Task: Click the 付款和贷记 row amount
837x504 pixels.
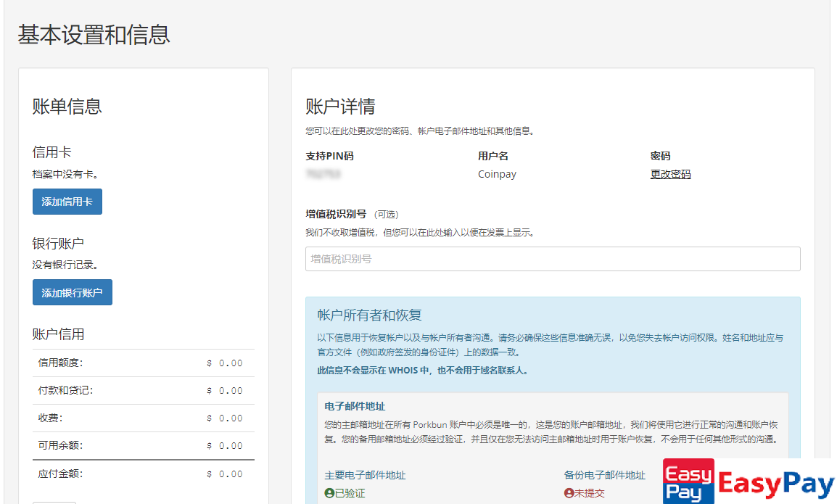Action: 225,391
